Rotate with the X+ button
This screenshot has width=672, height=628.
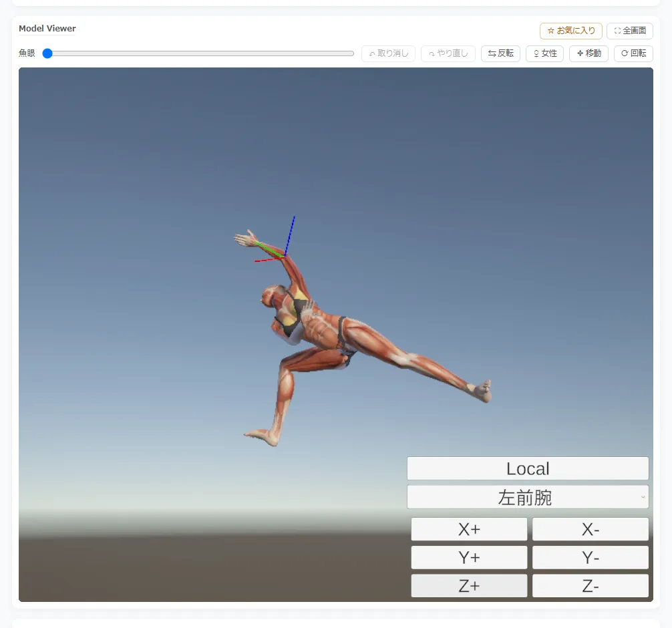click(x=469, y=529)
